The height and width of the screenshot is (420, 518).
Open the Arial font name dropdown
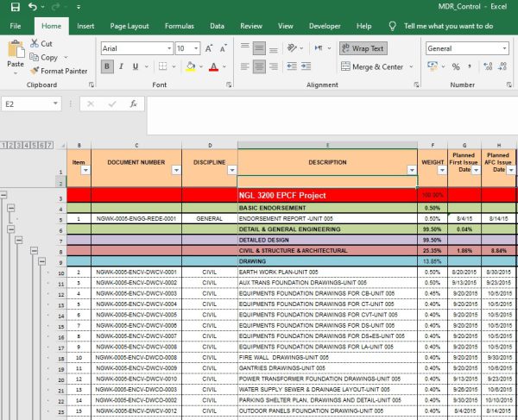[167, 49]
